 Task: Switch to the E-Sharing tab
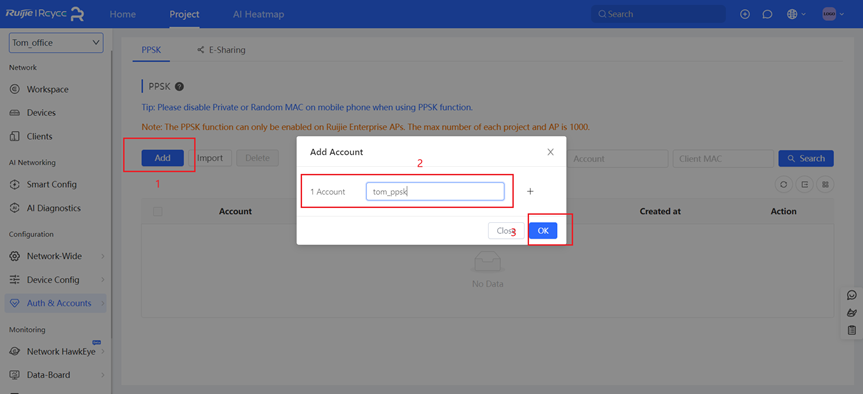(x=221, y=50)
